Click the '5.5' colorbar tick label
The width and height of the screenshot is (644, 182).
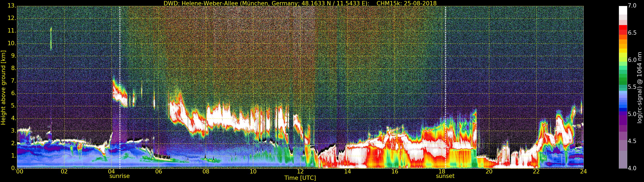(632, 87)
